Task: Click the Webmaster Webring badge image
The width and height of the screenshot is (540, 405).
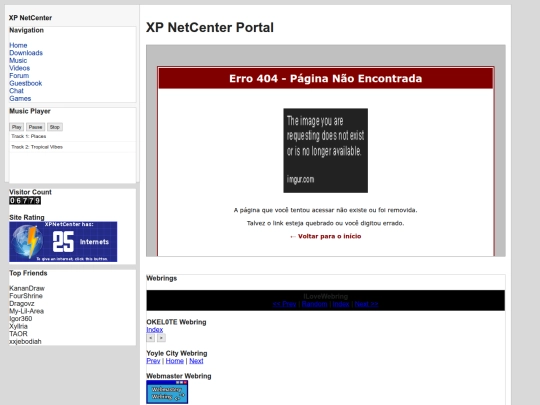Action: pos(167,392)
